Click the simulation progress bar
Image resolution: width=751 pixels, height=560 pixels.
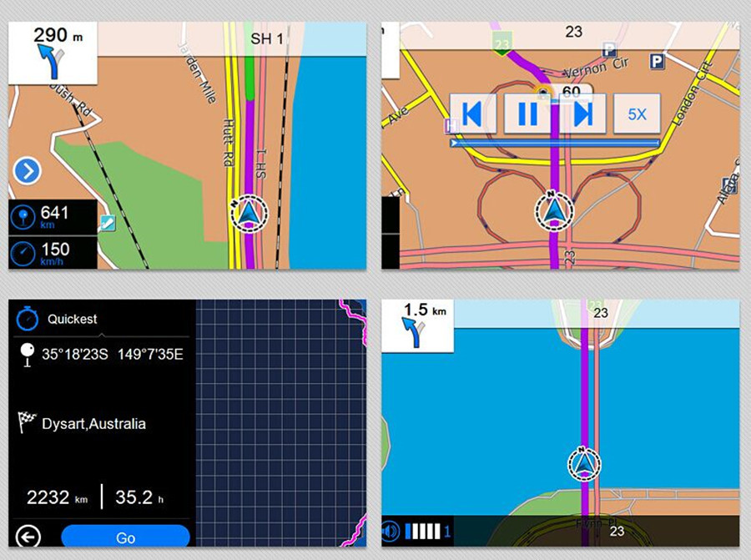click(555, 143)
